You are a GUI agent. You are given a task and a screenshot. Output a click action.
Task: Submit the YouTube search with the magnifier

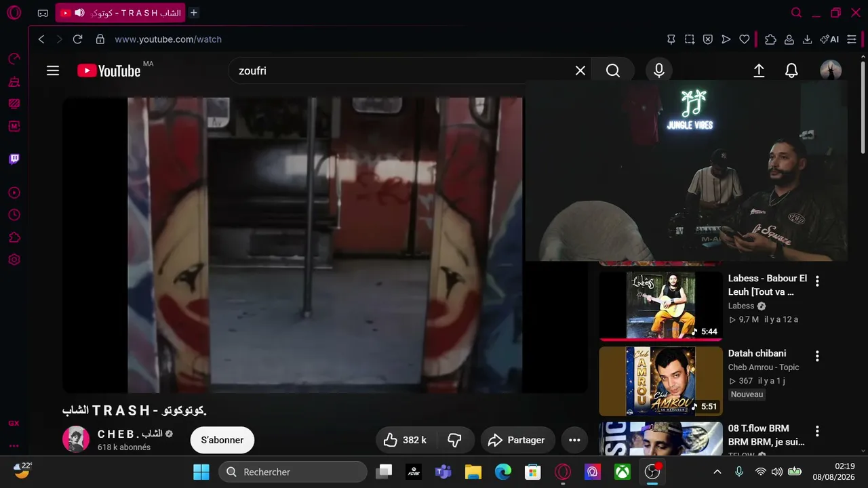click(x=613, y=70)
